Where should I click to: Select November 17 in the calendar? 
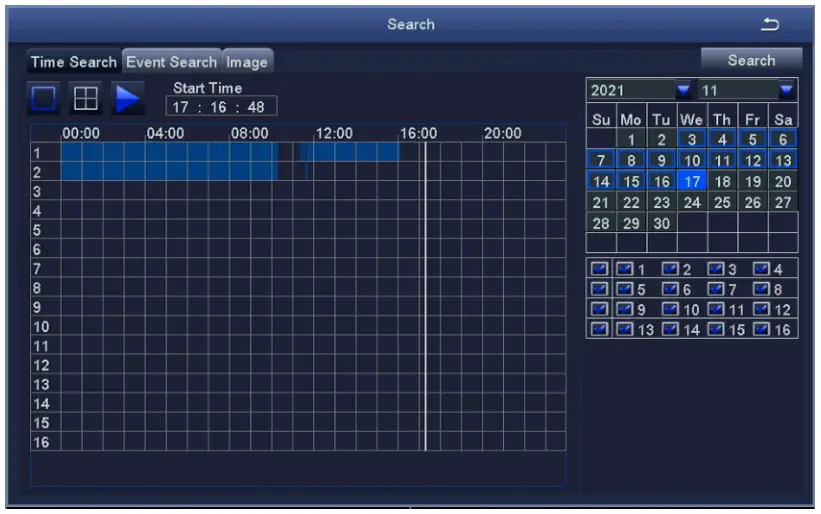[x=692, y=181]
